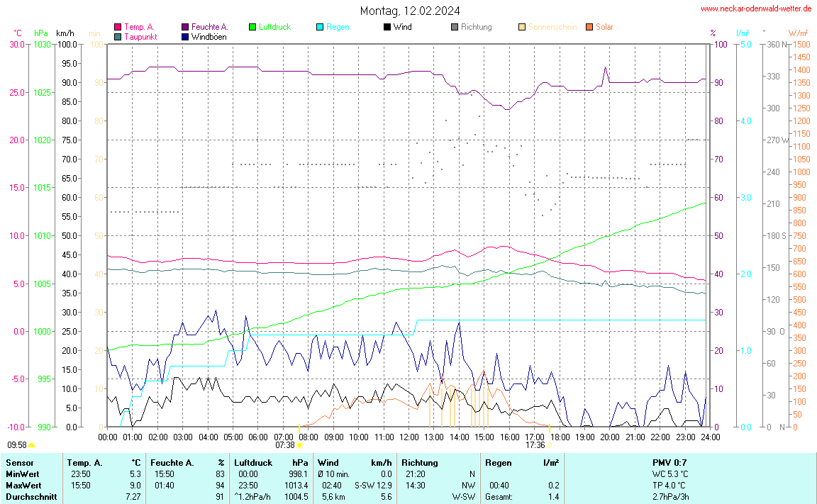Viewport: 817px width, 504px height.
Task: Click the cyan Regen legend square
Action: 320,27
